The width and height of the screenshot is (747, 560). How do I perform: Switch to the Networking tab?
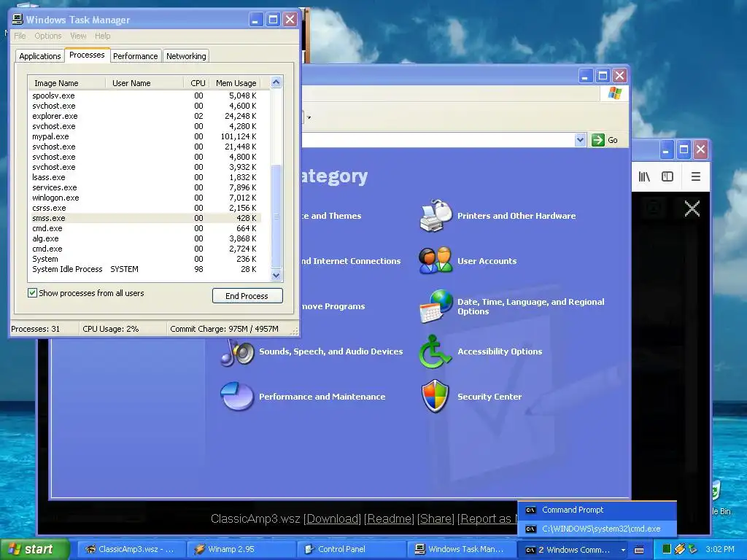coord(186,56)
